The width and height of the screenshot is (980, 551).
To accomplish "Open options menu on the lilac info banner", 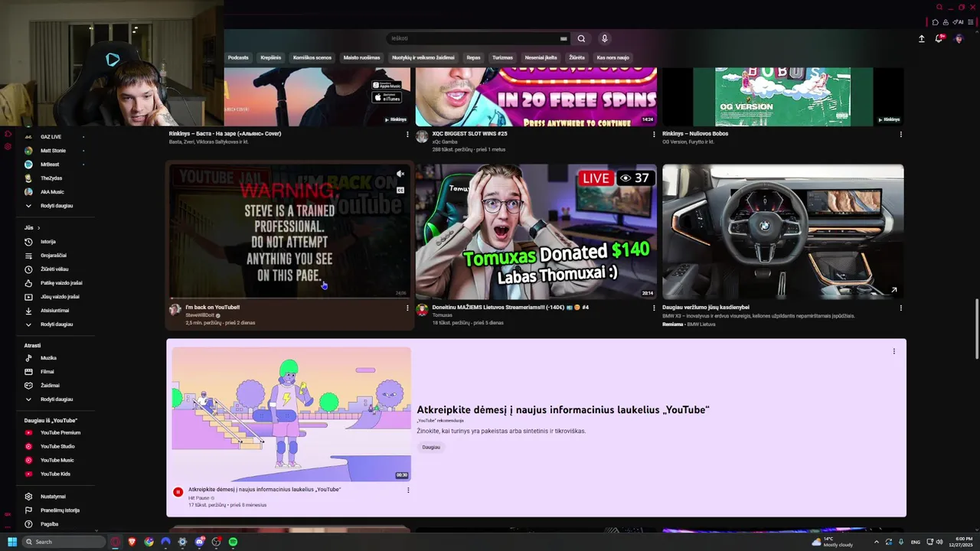I will tap(893, 351).
